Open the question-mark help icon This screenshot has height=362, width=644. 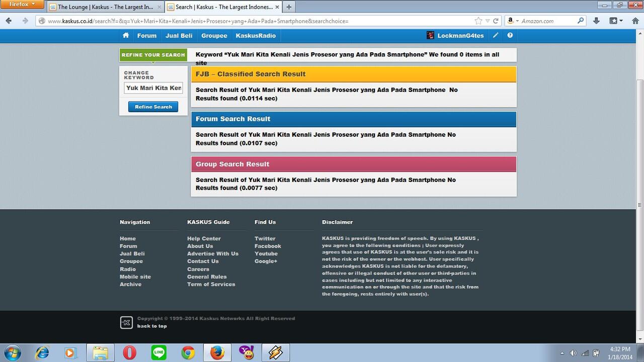510,35
